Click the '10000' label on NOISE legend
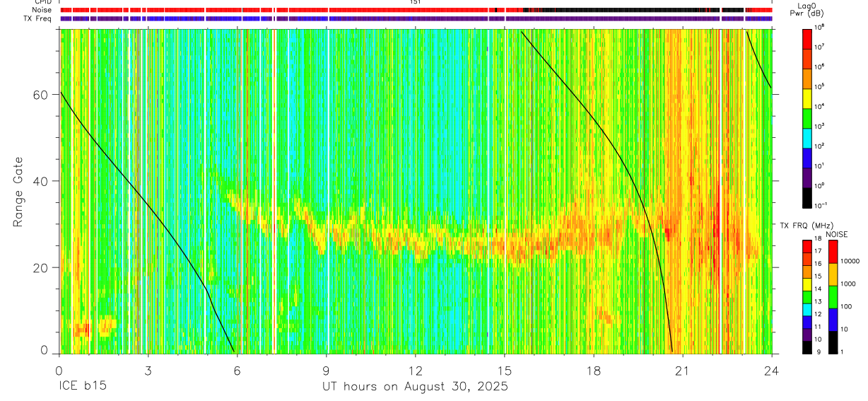 tap(851, 261)
